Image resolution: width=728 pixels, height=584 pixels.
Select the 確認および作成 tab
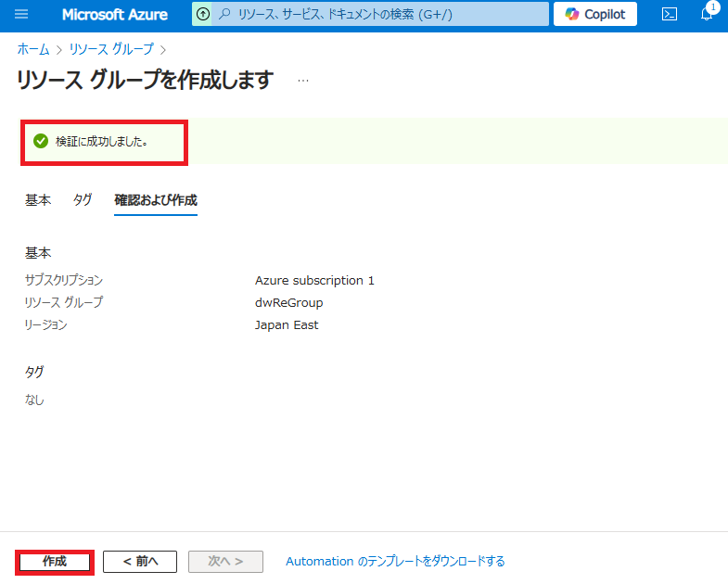(x=156, y=200)
